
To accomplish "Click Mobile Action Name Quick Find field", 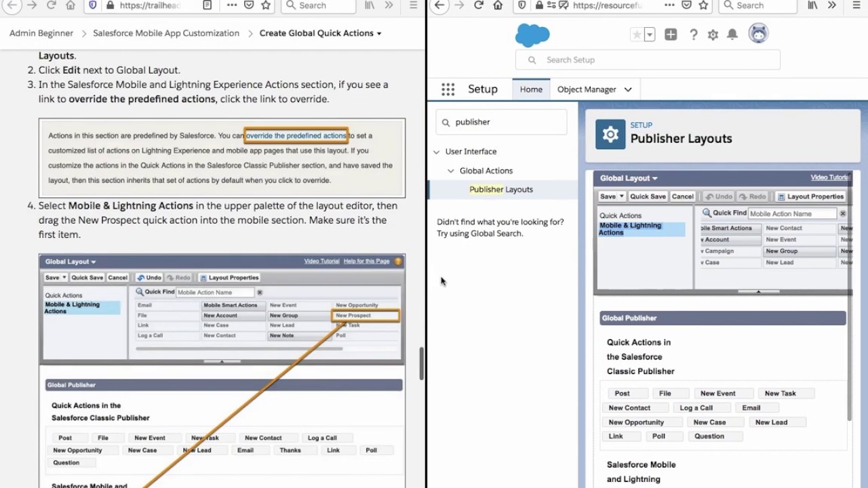I will click(793, 213).
